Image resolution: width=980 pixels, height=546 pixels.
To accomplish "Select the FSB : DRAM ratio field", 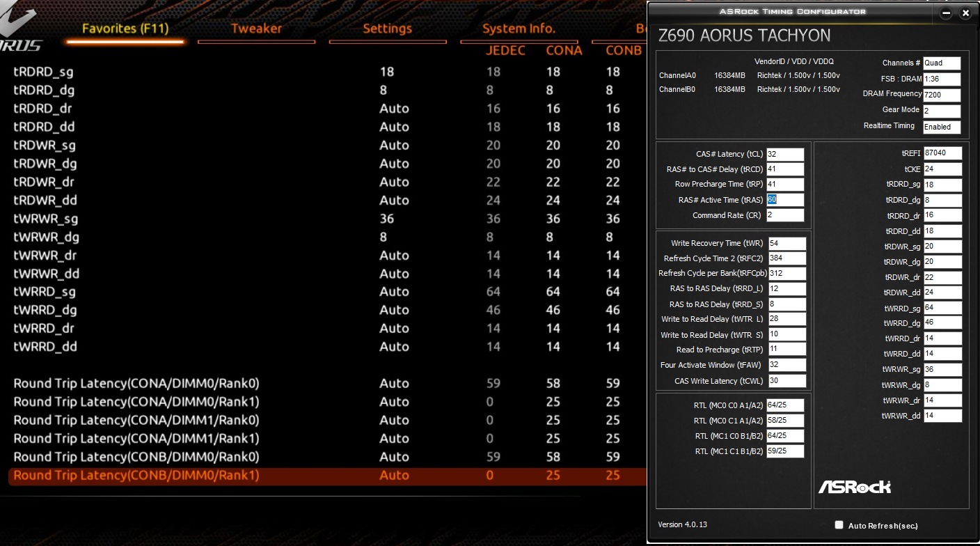I will (942, 79).
